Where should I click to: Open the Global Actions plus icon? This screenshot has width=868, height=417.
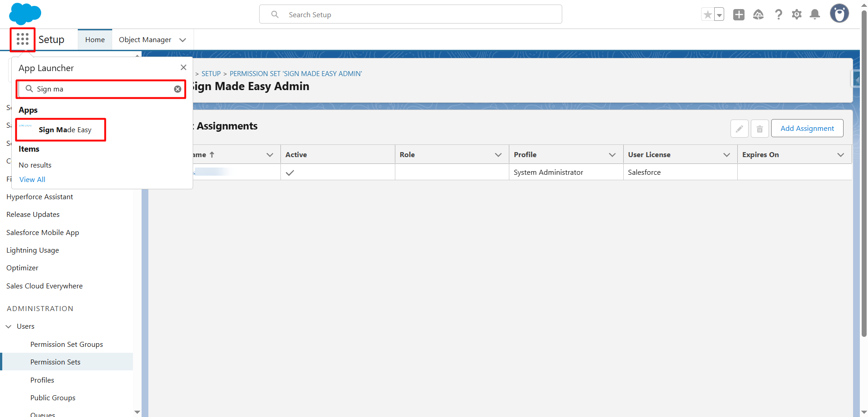coord(739,14)
